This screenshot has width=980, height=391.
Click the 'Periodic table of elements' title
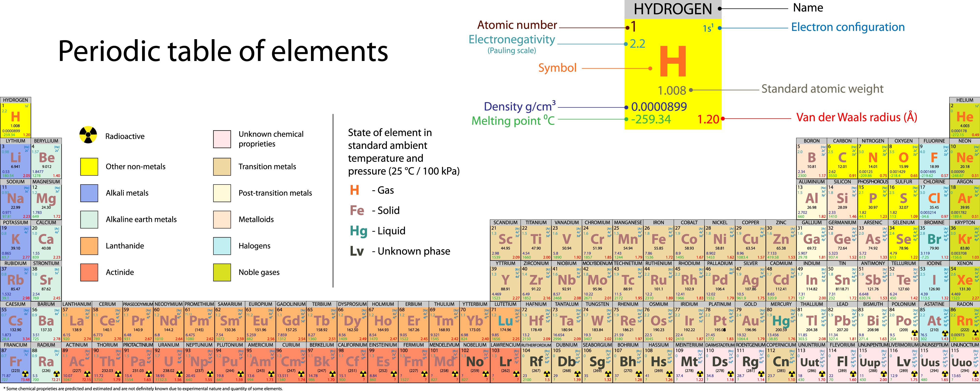click(223, 51)
